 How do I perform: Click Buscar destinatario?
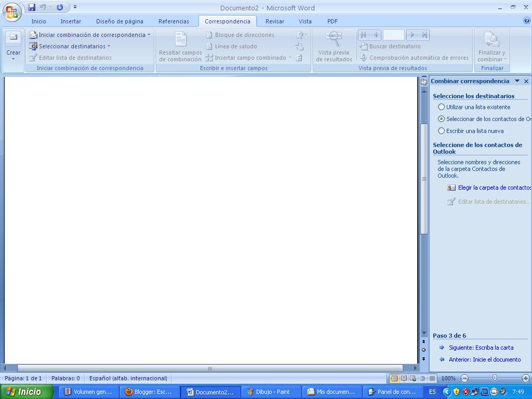(x=390, y=46)
